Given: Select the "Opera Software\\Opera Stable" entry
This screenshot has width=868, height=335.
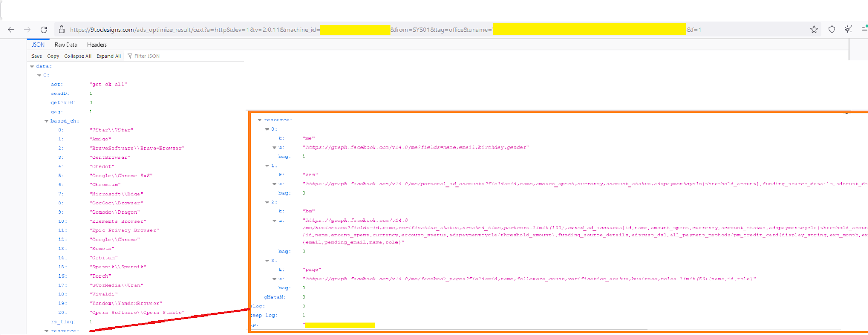Looking at the screenshot, I should [137, 312].
